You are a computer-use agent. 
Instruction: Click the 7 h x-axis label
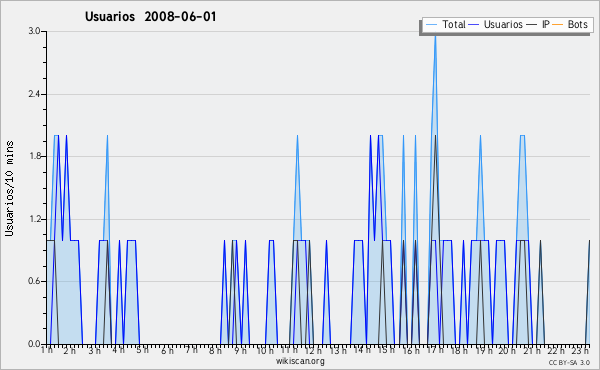(191, 350)
